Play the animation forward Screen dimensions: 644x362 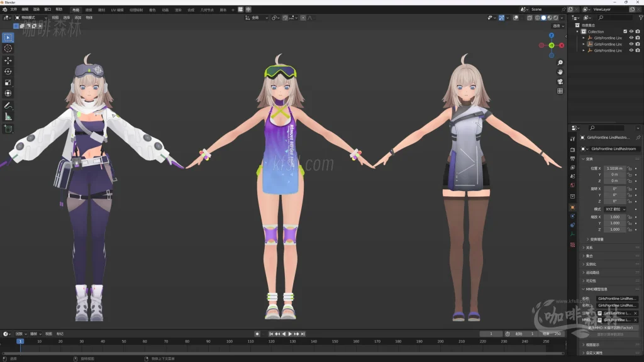[x=291, y=334]
